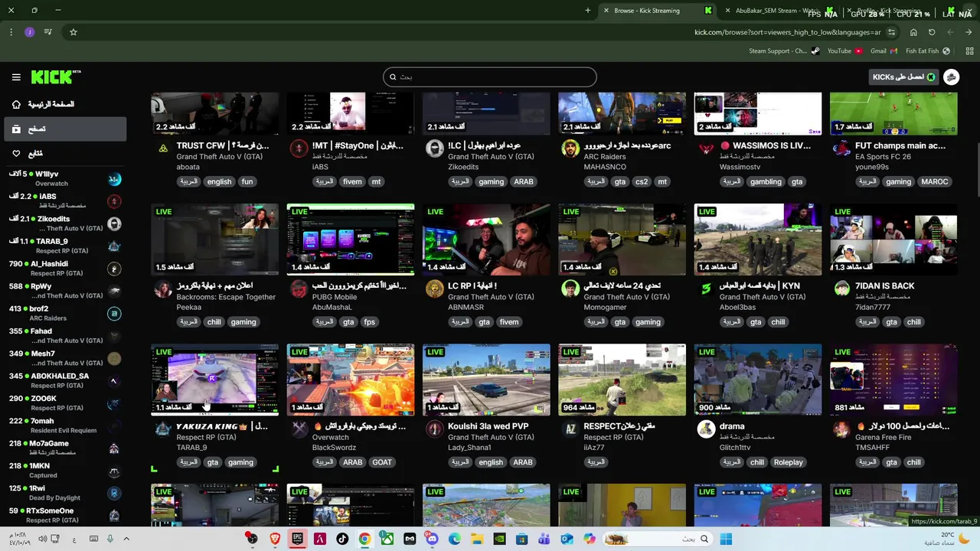The width and height of the screenshot is (980, 551).
Task: Open the hamburger menu beside the Kick logo
Action: [16, 77]
